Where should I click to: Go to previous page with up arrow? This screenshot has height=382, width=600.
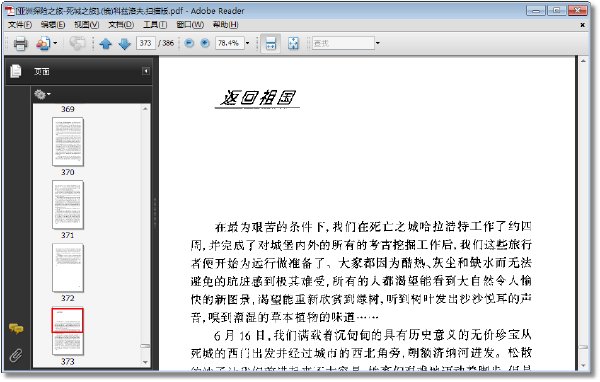pos(106,44)
